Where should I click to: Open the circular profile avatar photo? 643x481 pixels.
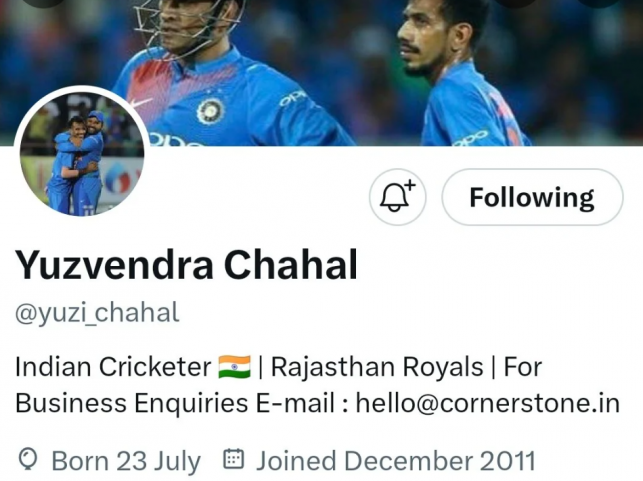point(82,153)
